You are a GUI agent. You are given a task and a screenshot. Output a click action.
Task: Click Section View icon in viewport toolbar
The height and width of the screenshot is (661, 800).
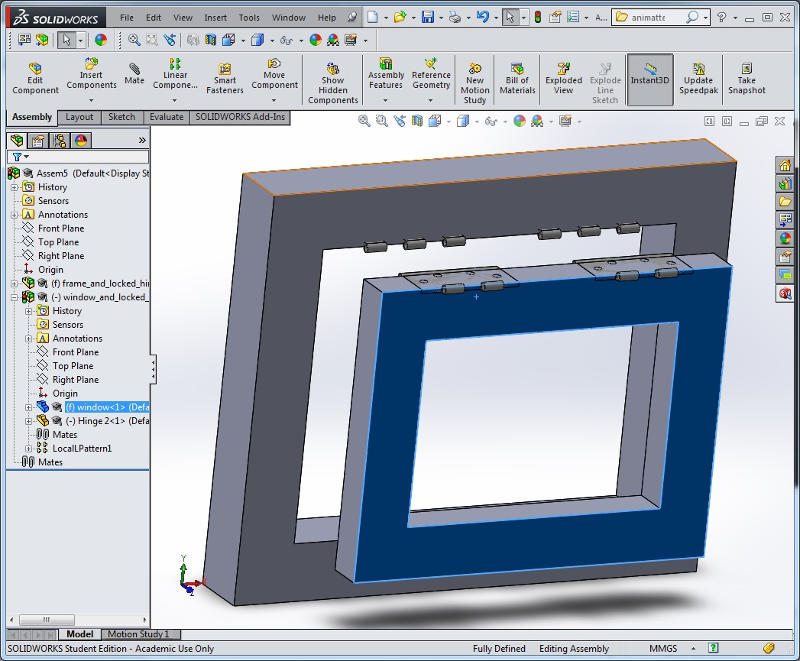(x=417, y=121)
